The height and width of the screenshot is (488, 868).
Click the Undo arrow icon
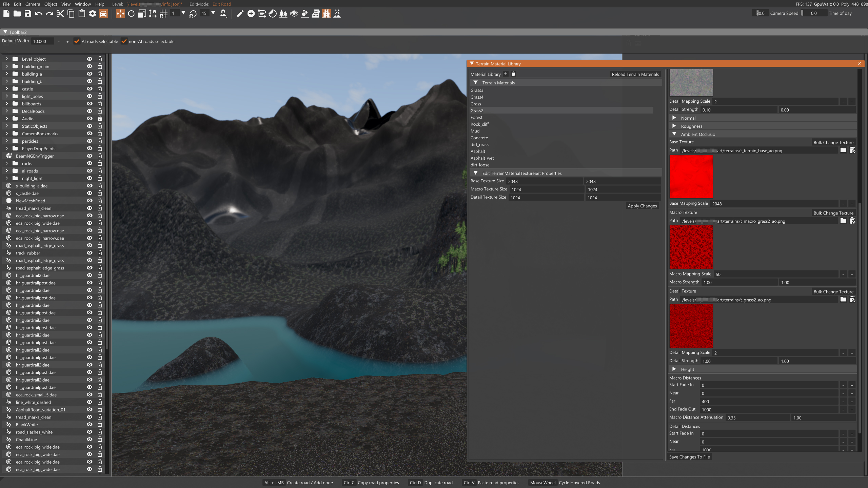click(39, 14)
